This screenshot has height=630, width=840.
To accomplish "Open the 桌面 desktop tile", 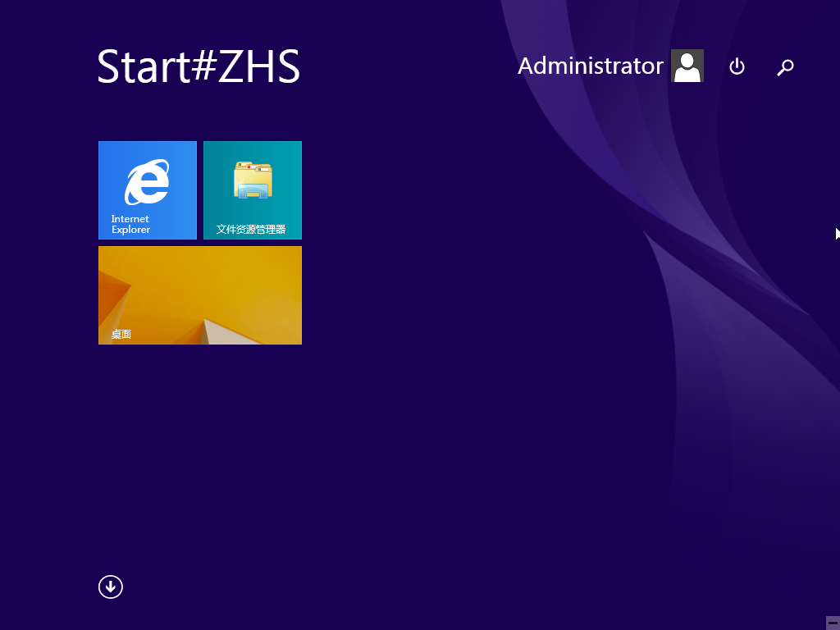I will 200,295.
